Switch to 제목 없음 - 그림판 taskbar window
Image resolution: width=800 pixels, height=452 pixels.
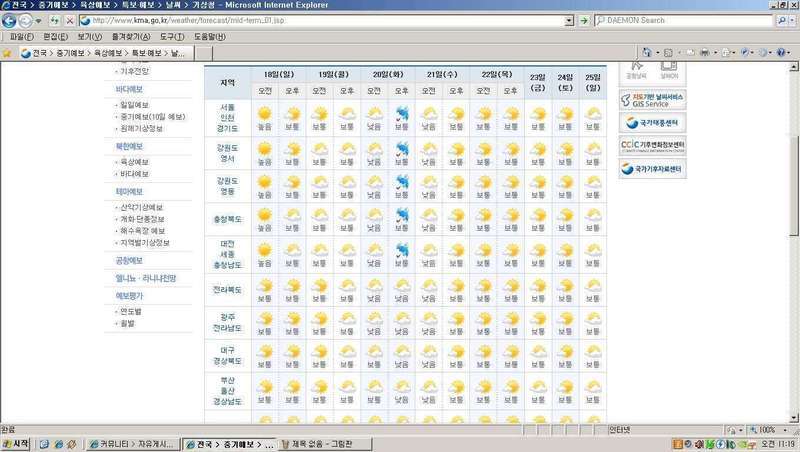click(x=324, y=444)
